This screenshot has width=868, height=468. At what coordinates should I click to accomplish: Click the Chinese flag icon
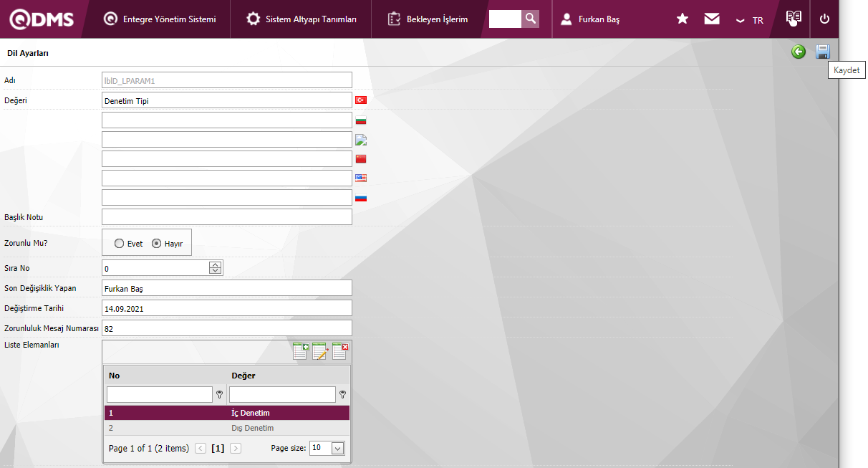361,158
